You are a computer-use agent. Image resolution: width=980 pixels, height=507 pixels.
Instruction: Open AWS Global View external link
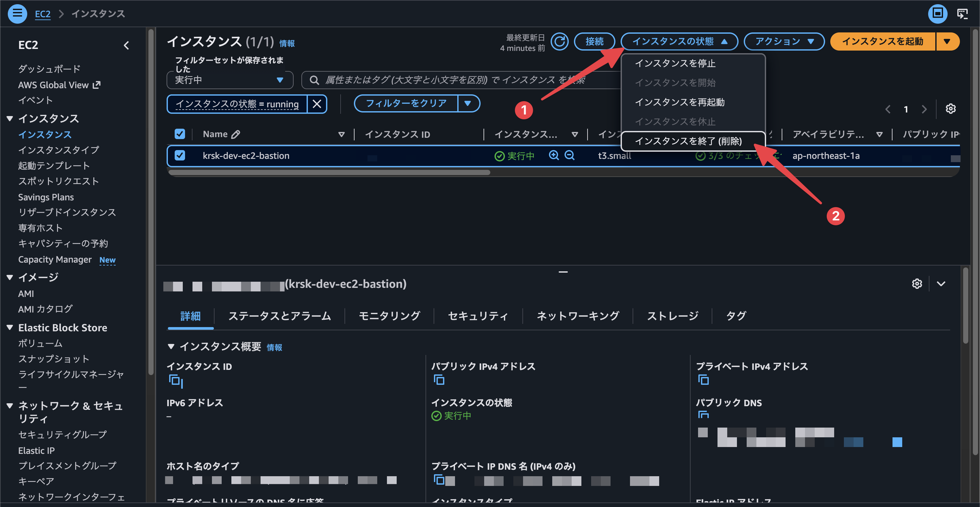point(59,85)
